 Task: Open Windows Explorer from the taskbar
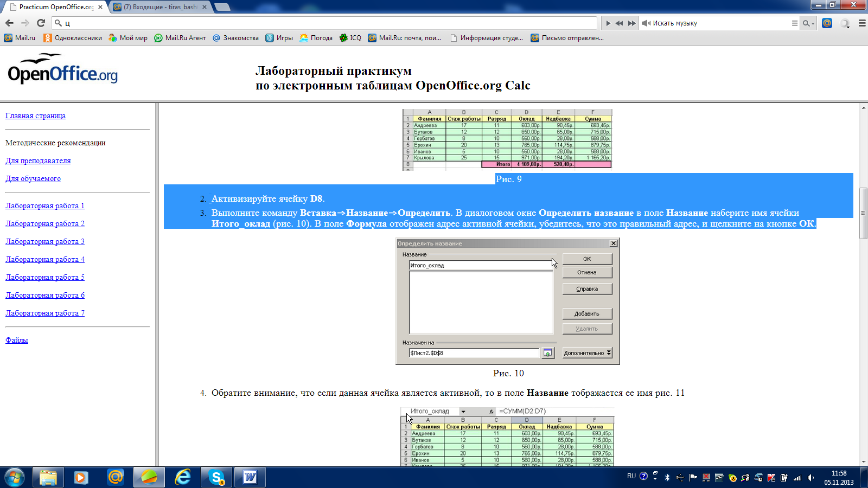point(48,477)
